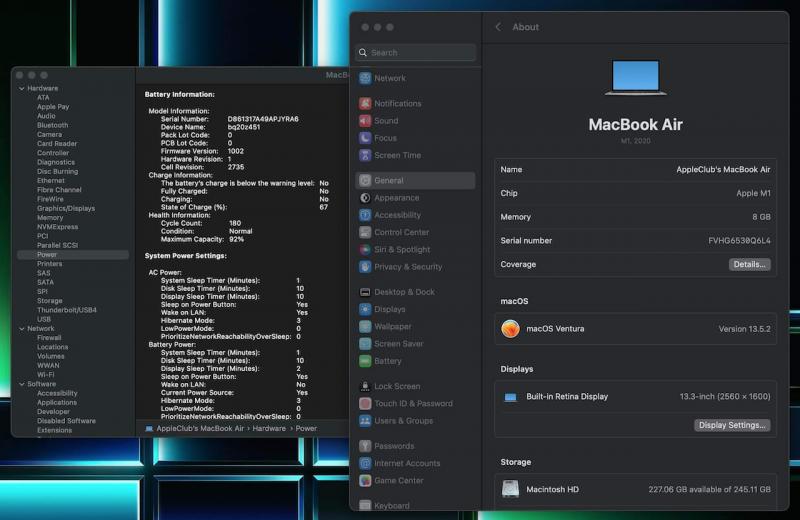Click Coverage Details button
This screenshot has height=520, width=800.
pyautogui.click(x=749, y=264)
